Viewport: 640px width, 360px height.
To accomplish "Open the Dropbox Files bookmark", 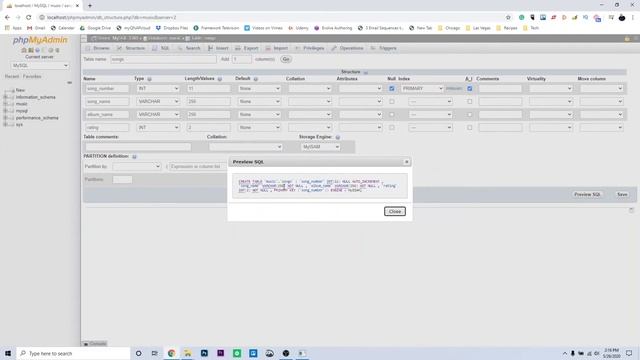I will [x=172, y=28].
